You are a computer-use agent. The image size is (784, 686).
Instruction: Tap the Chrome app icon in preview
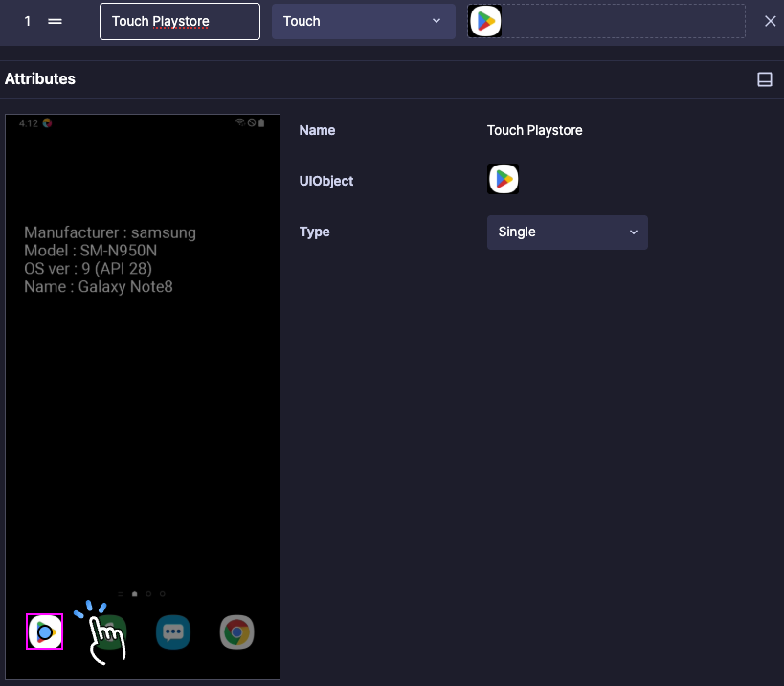point(237,632)
